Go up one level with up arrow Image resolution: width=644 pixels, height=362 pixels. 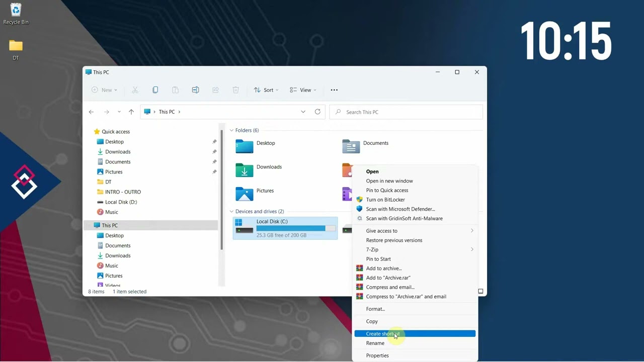point(131,112)
